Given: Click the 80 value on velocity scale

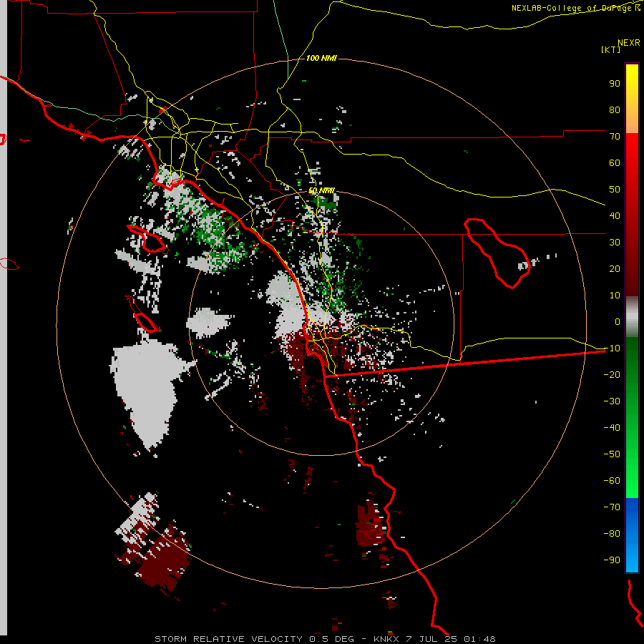Looking at the screenshot, I should (615, 110).
